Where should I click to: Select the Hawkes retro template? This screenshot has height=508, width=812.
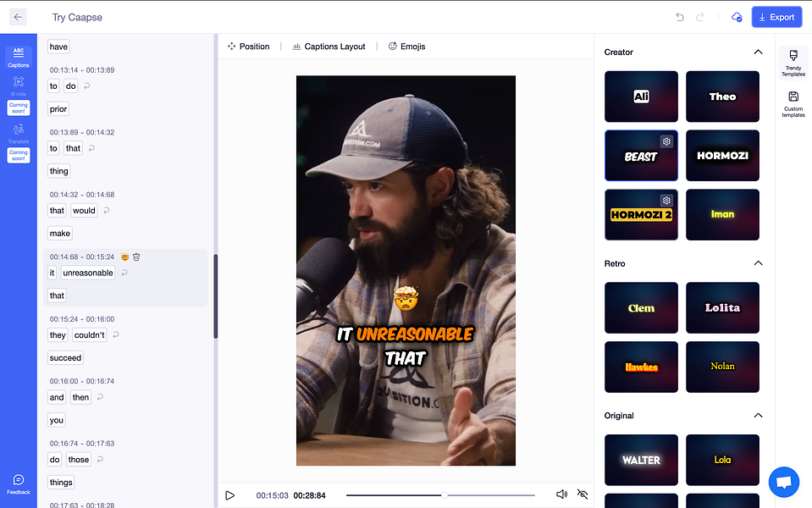tap(641, 367)
